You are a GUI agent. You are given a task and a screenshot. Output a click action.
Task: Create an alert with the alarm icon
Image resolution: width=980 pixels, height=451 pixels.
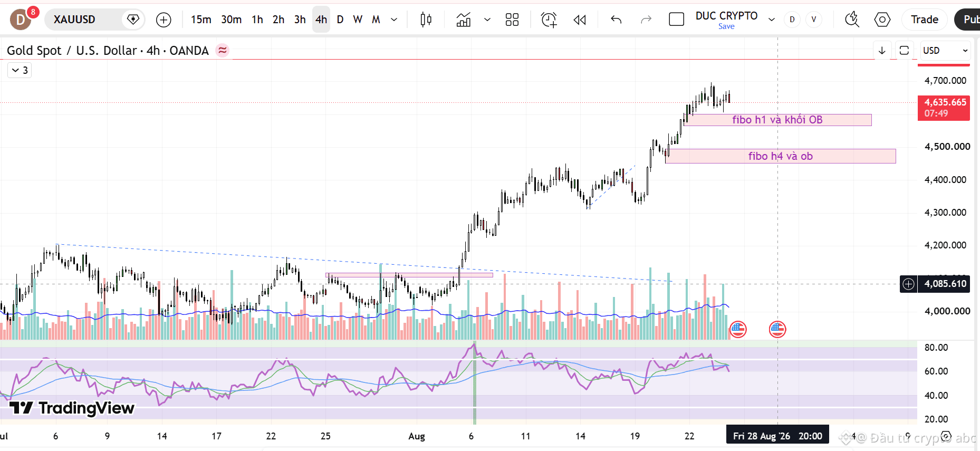click(x=549, y=20)
